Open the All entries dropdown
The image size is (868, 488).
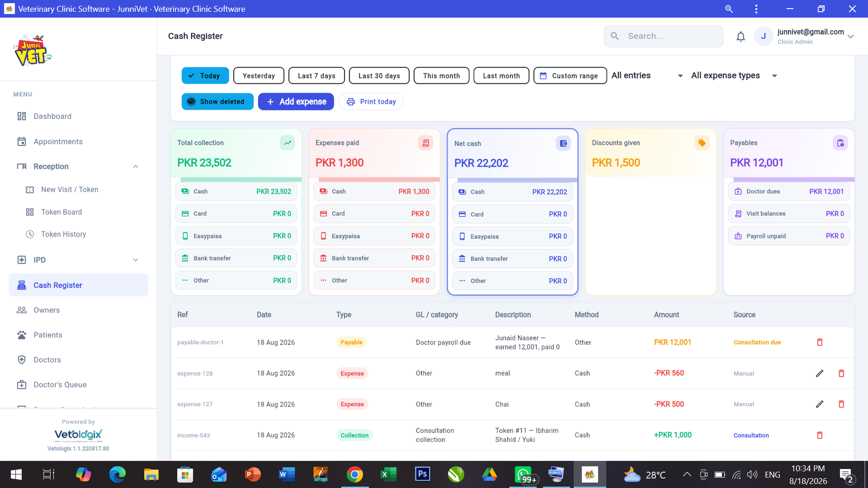(x=647, y=75)
